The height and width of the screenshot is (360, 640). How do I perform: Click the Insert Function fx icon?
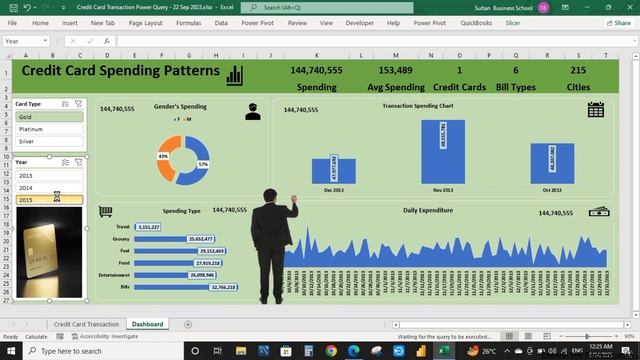click(x=107, y=41)
